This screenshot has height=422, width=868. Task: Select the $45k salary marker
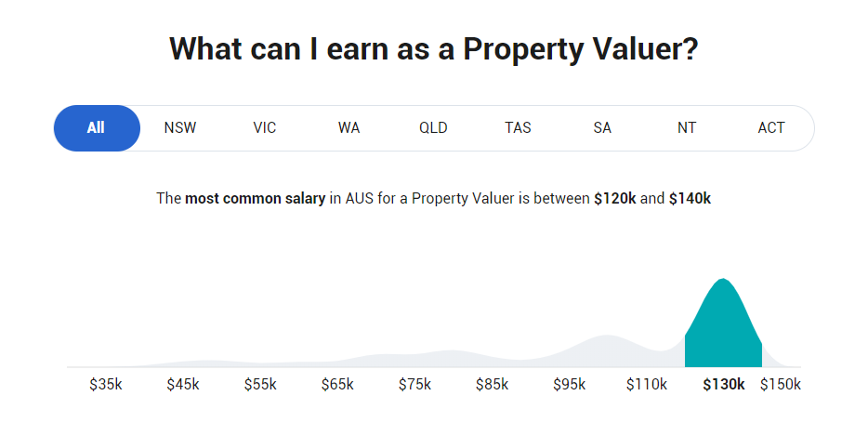tap(183, 385)
